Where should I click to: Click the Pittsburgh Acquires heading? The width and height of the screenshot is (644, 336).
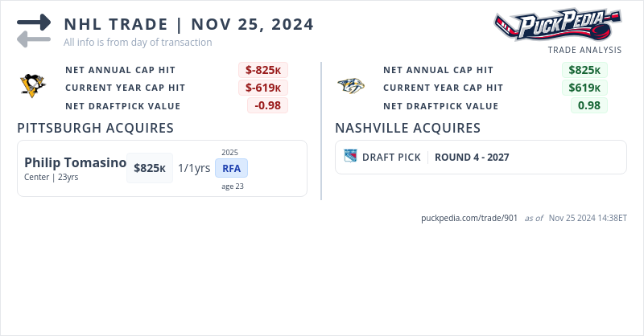(95, 128)
